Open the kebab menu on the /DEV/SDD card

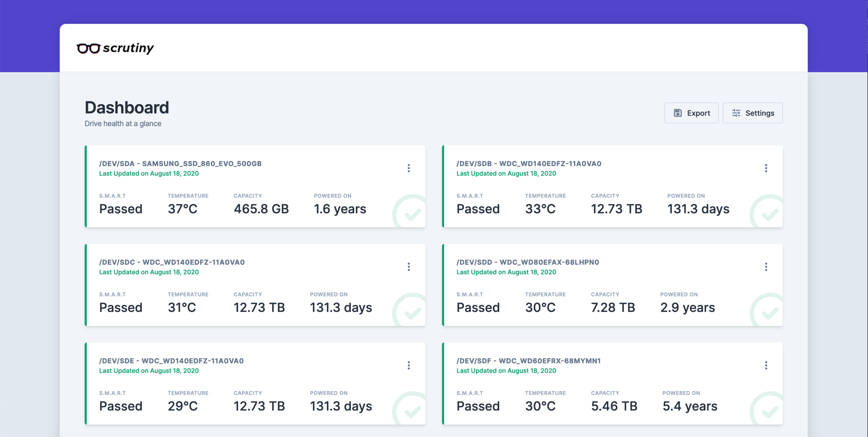766,267
